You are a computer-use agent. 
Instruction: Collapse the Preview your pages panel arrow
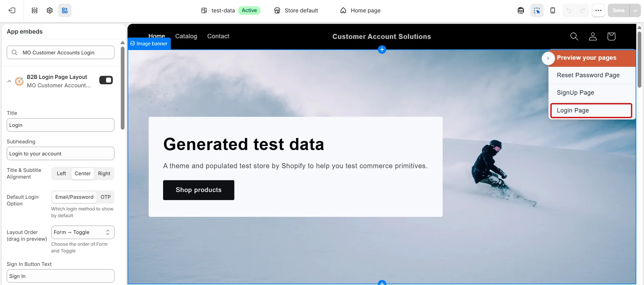[x=548, y=58]
